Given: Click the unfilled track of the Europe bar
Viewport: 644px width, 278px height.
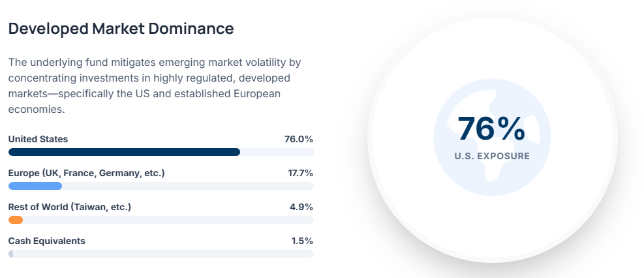Looking at the screenshot, I should [x=189, y=186].
